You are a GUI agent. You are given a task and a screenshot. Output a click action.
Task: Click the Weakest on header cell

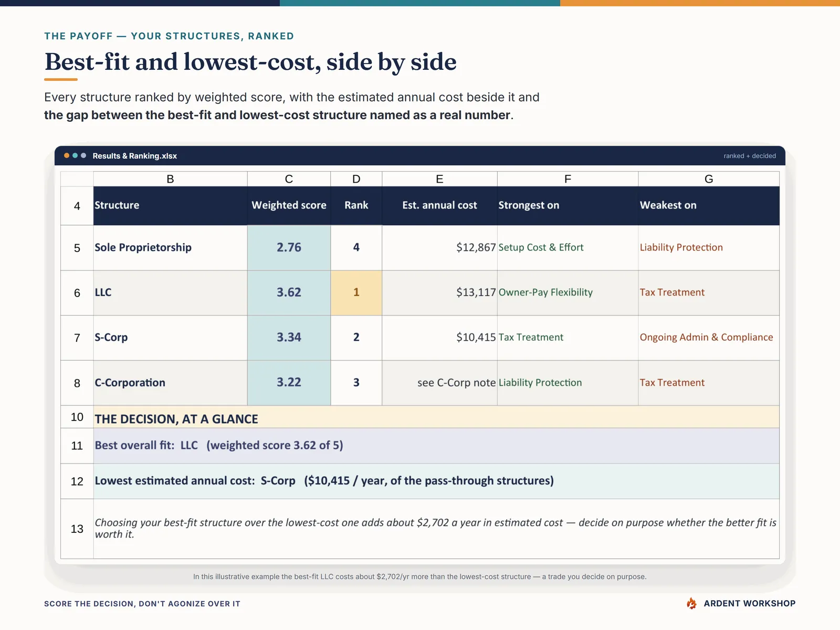pos(709,206)
